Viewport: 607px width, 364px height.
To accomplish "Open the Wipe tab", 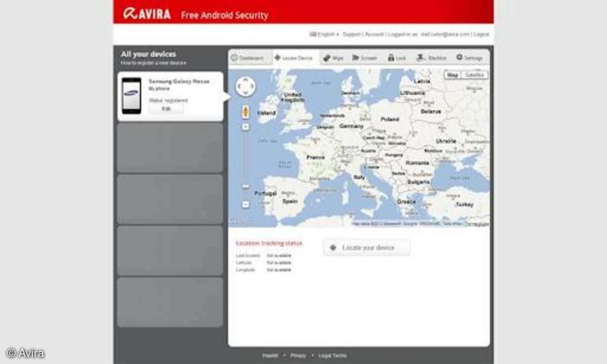I will [x=334, y=58].
